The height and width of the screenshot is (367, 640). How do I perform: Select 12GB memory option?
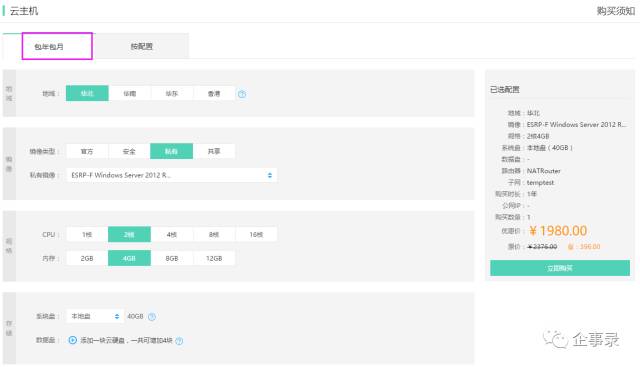[x=214, y=258]
